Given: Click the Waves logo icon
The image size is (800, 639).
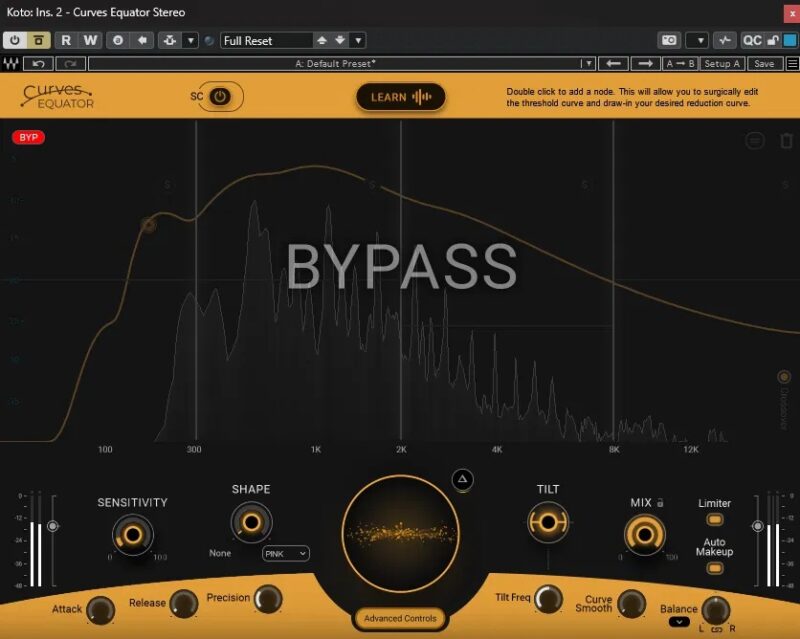Looking at the screenshot, I should point(11,64).
